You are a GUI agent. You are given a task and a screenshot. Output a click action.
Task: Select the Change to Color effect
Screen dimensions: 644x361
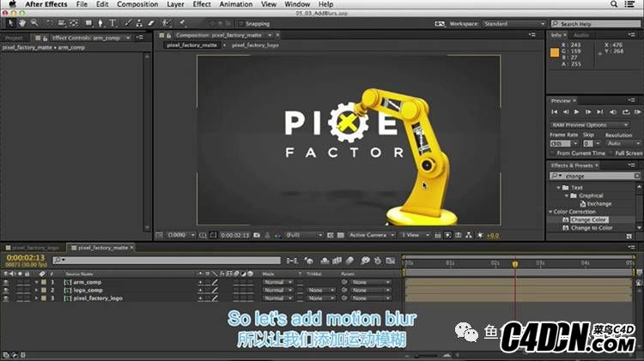[592, 228]
